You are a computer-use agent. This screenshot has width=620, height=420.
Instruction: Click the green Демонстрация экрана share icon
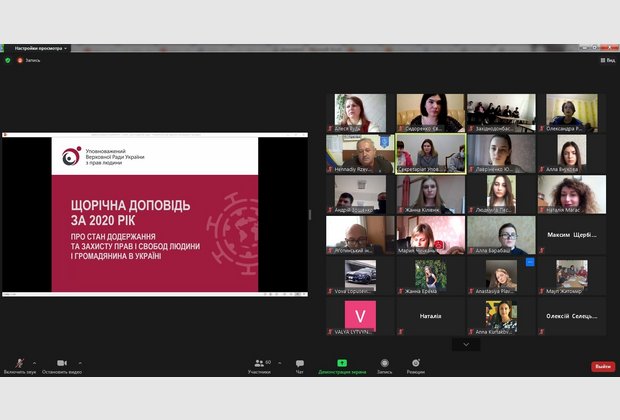click(x=342, y=363)
